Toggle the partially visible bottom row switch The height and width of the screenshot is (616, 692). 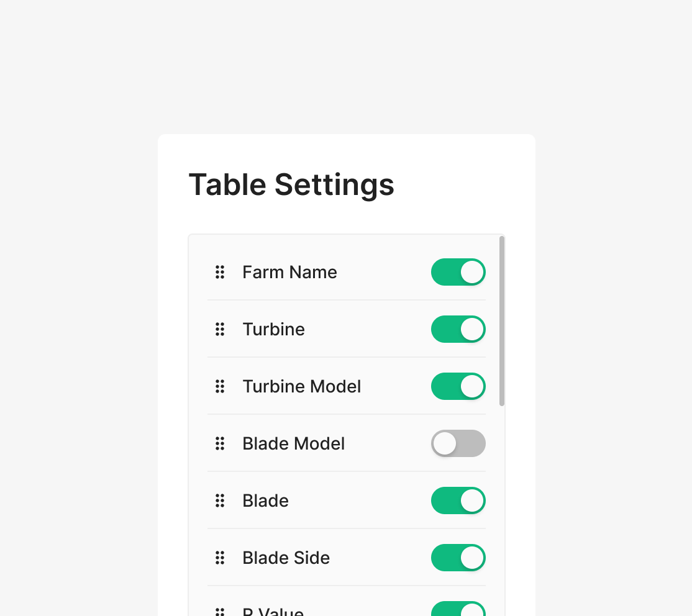pyautogui.click(x=458, y=610)
